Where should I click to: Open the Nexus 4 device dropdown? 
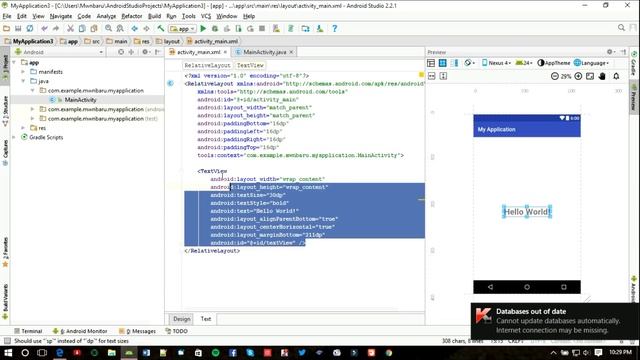(x=496, y=63)
